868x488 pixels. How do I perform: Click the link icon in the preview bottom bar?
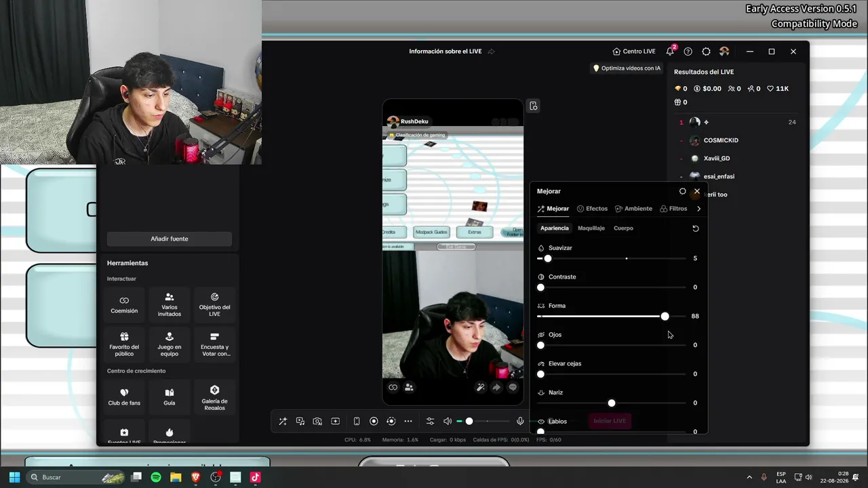coord(393,388)
